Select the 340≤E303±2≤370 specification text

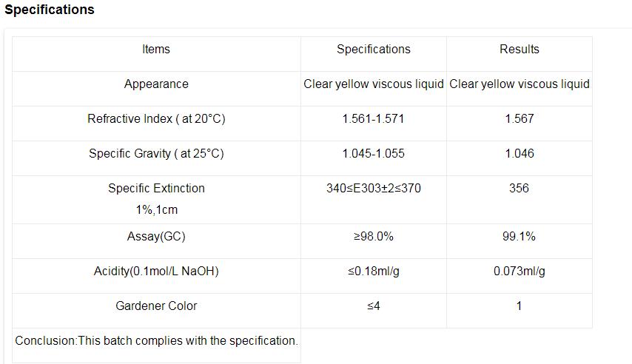pos(374,189)
